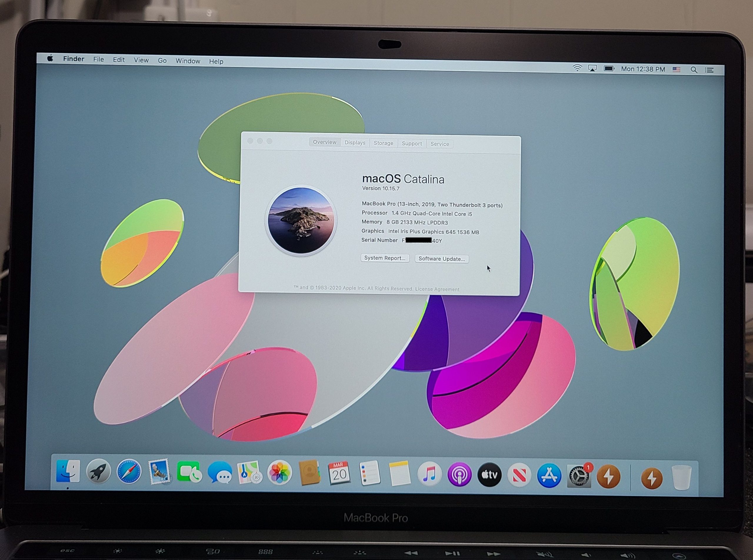This screenshot has height=560, width=753.
Task: Open the Photos app in Dock
Action: [x=279, y=472]
